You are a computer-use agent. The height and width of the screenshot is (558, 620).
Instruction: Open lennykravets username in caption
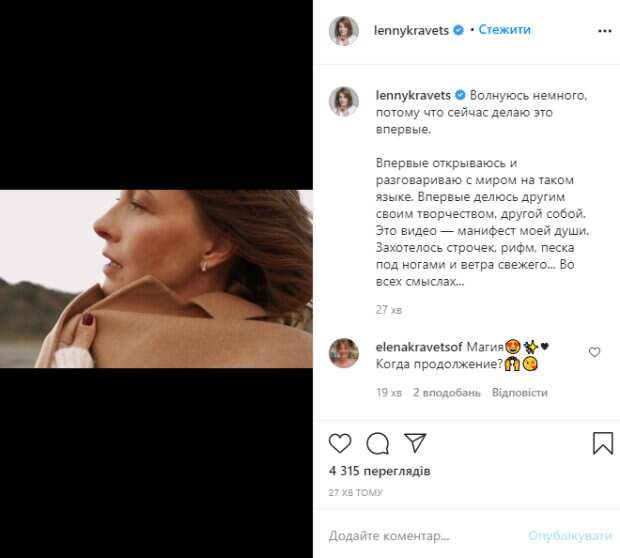[x=410, y=94]
